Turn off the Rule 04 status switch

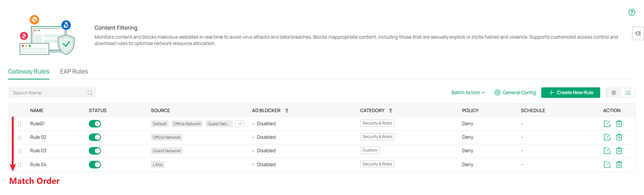(95, 165)
